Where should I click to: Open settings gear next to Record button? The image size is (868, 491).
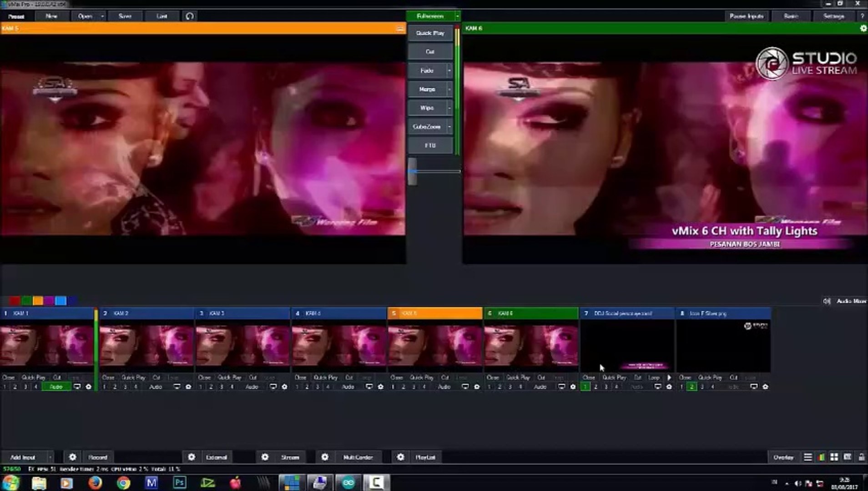72,457
